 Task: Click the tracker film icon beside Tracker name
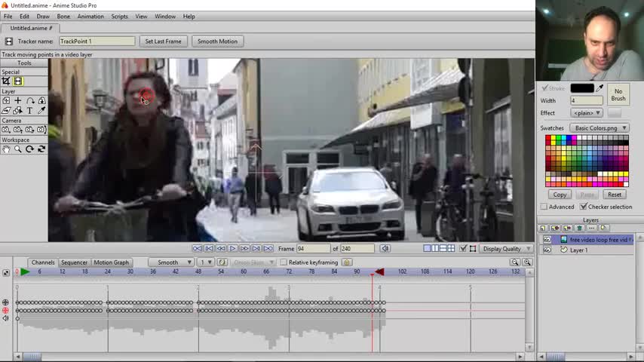click(8, 41)
